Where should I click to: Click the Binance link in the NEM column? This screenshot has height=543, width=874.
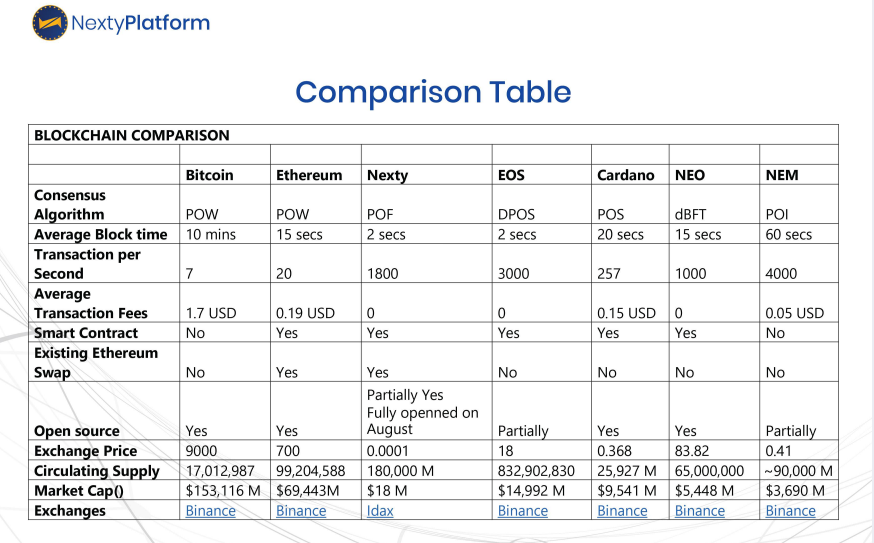point(790,511)
